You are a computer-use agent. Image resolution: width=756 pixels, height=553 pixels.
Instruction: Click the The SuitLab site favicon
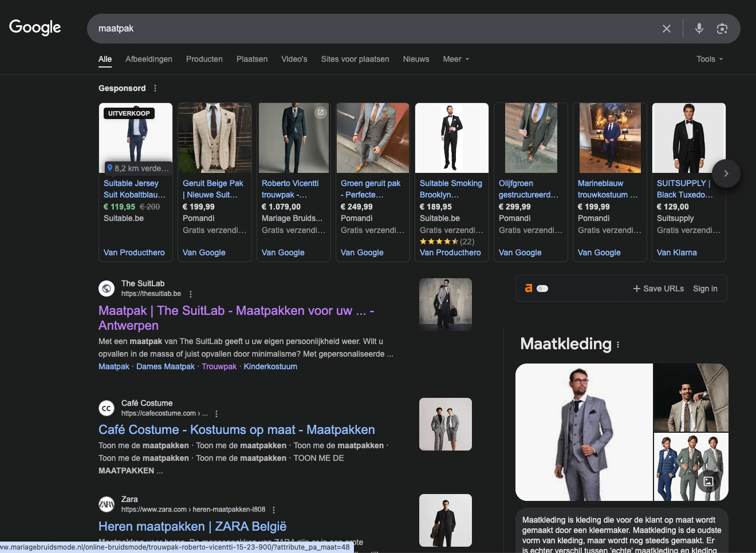click(x=107, y=289)
